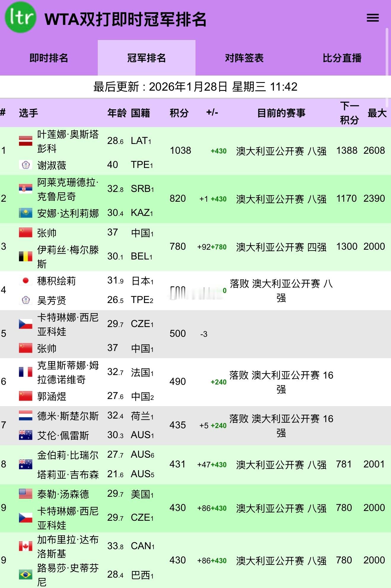Click next points value 1300
The height and width of the screenshot is (588, 391).
(347, 246)
